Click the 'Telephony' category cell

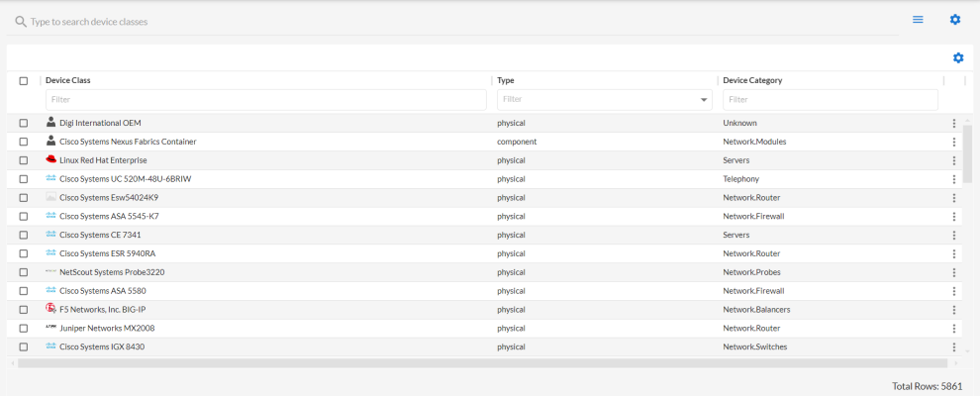[741, 179]
